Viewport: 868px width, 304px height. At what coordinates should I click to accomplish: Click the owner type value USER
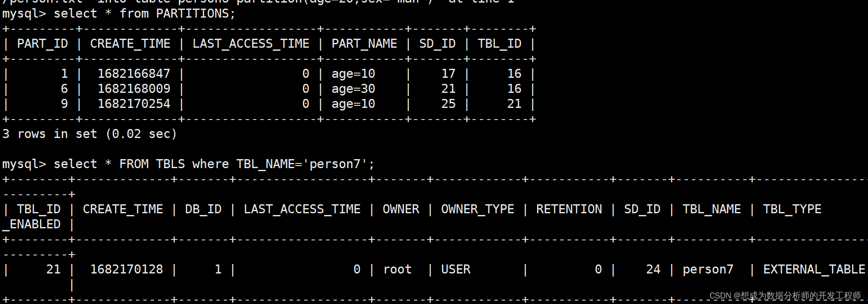pyautogui.click(x=456, y=270)
